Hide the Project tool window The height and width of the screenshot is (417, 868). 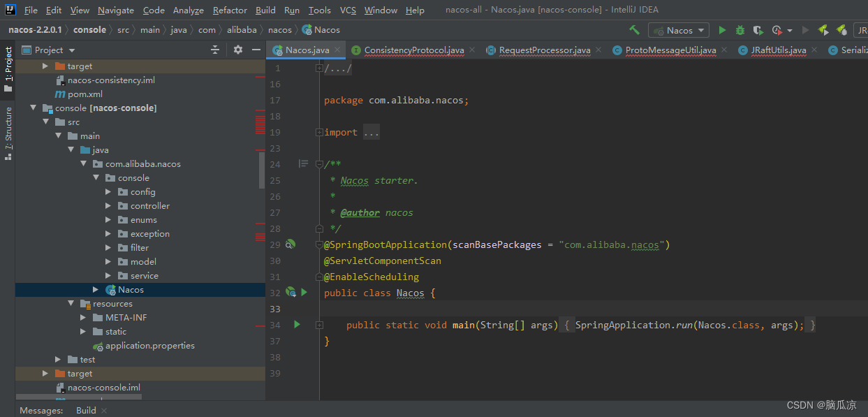coord(256,50)
